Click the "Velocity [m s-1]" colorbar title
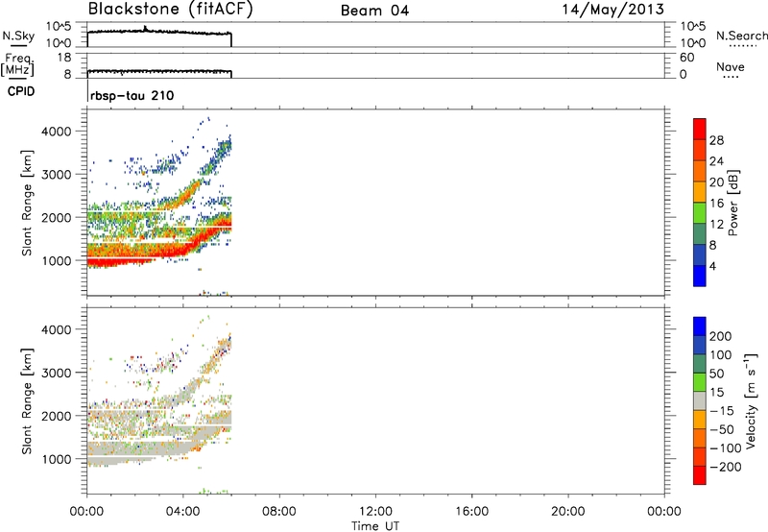This screenshot has width=768, height=532. tap(751, 400)
